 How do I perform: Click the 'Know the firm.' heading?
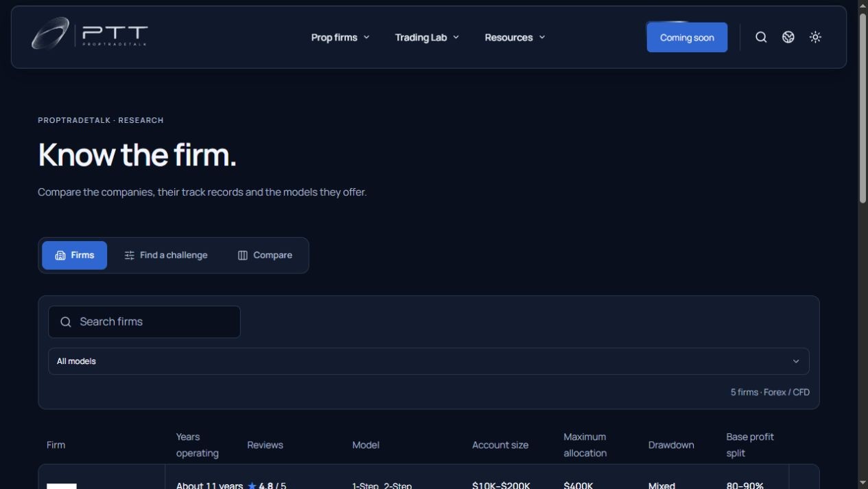click(x=137, y=155)
